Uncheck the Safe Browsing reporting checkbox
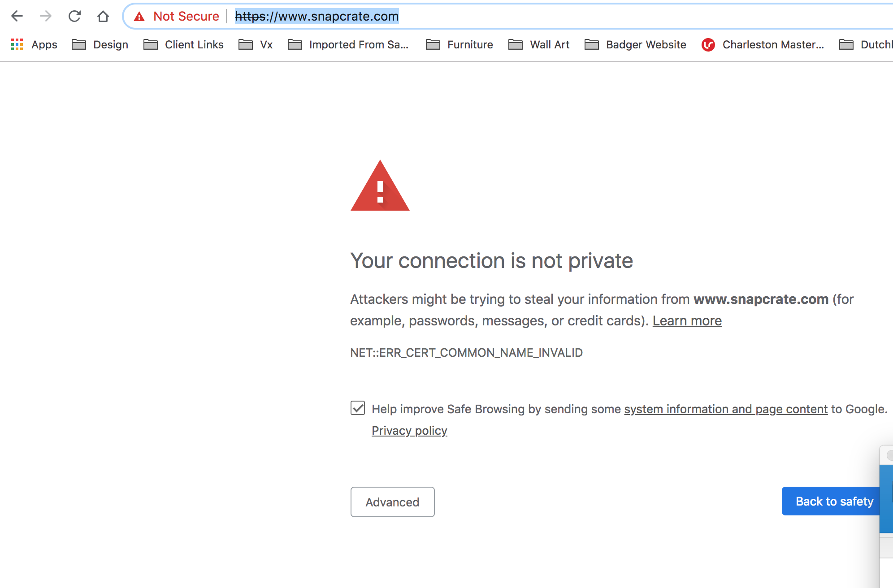Viewport: 893px width, 588px height. (x=358, y=408)
